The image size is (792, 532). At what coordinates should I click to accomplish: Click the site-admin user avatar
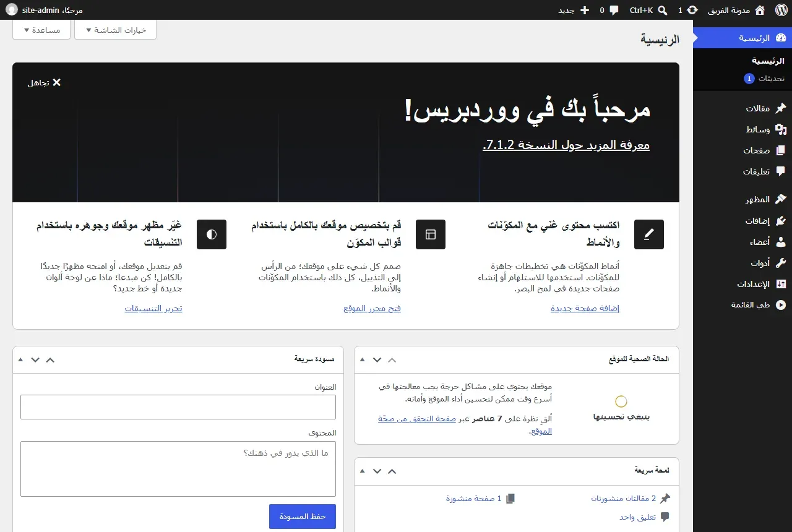click(12, 10)
